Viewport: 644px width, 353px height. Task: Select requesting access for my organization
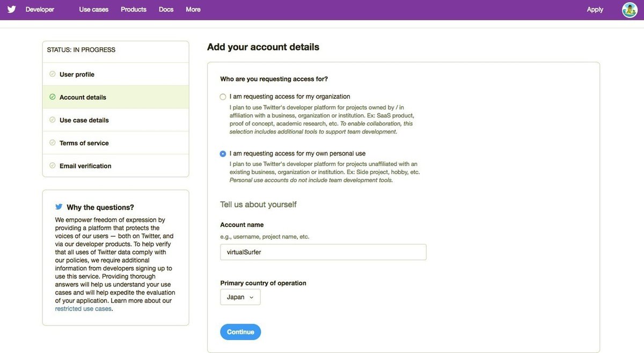click(223, 97)
